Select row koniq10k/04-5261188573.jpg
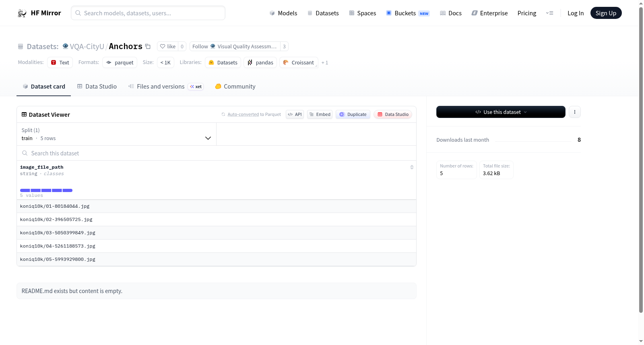The height and width of the screenshot is (345, 644). [217, 246]
